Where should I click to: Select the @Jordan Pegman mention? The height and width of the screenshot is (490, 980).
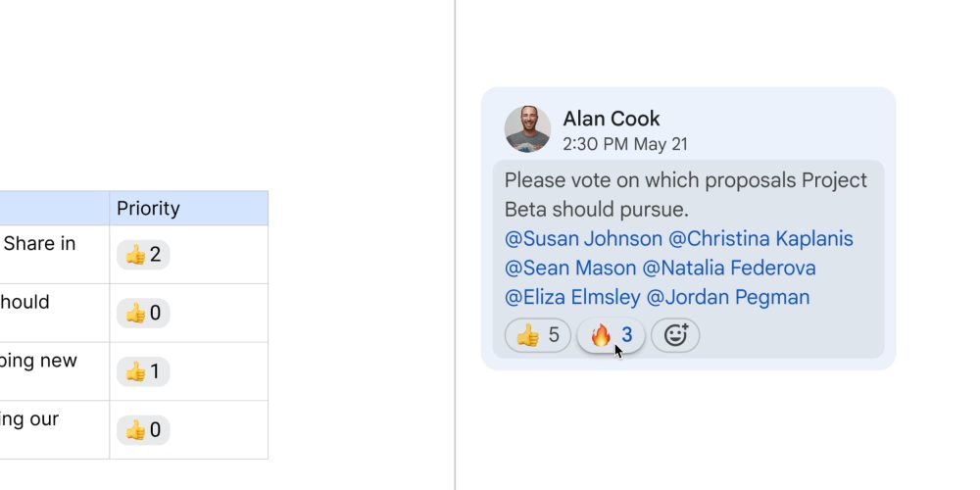(x=728, y=298)
